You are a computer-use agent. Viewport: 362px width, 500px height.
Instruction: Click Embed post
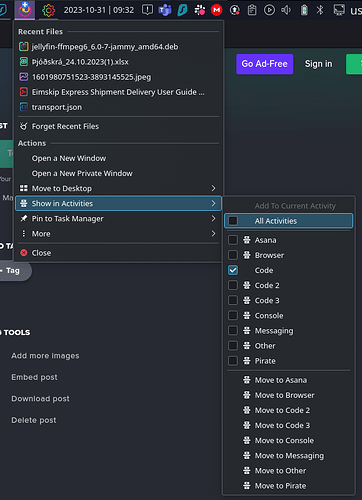[34, 377]
